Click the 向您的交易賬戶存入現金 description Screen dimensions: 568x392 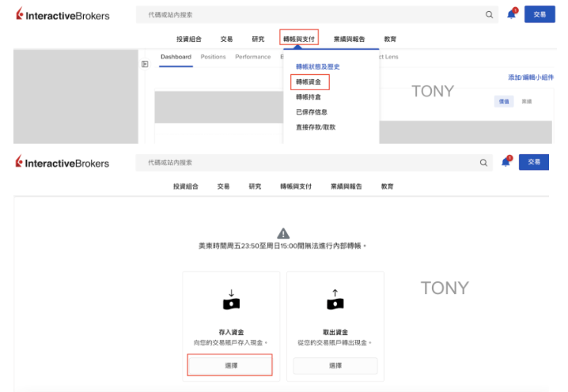point(230,342)
